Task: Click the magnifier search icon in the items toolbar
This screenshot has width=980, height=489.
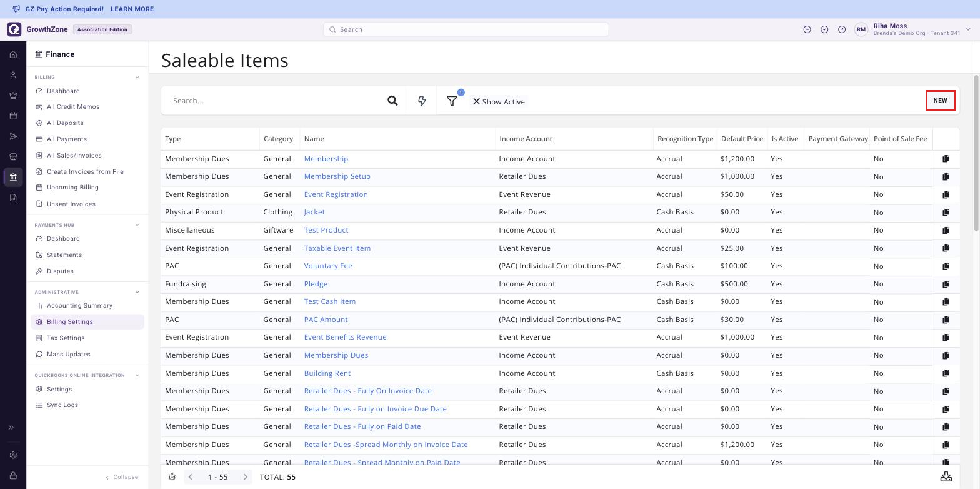Action: (x=392, y=101)
